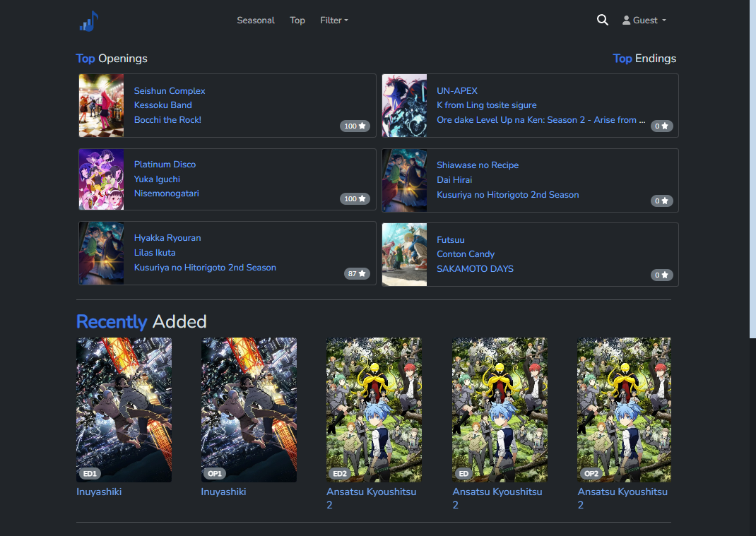Open Kusuriya no Hitorigoto under Hyakka Ryouran
756x536 pixels.
pos(205,268)
